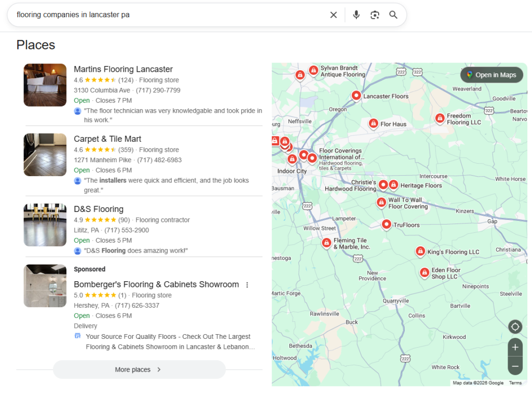Open the three-dot menu on Bomberger's listing
The image size is (532, 396).
click(x=247, y=285)
